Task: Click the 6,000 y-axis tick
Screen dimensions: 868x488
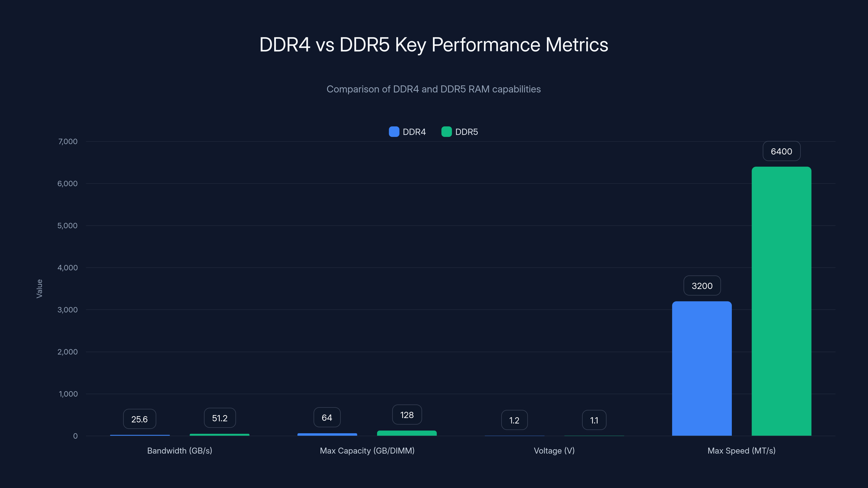Action: coord(67,184)
